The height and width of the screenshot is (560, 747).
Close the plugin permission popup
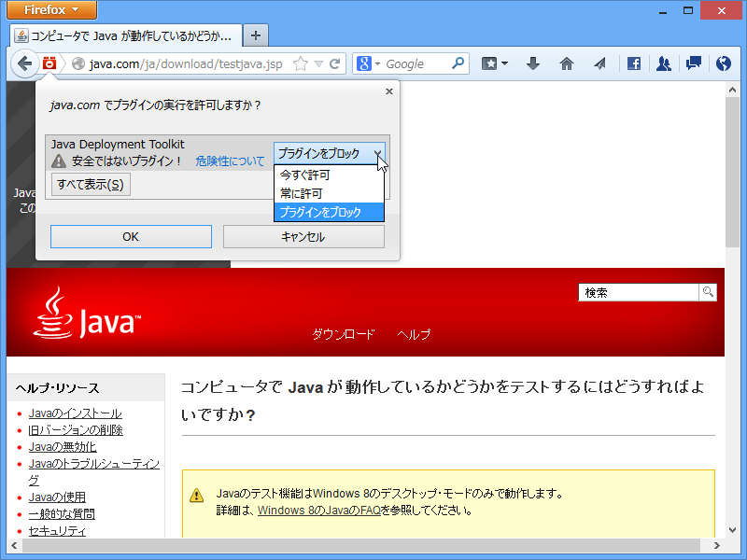(x=389, y=91)
